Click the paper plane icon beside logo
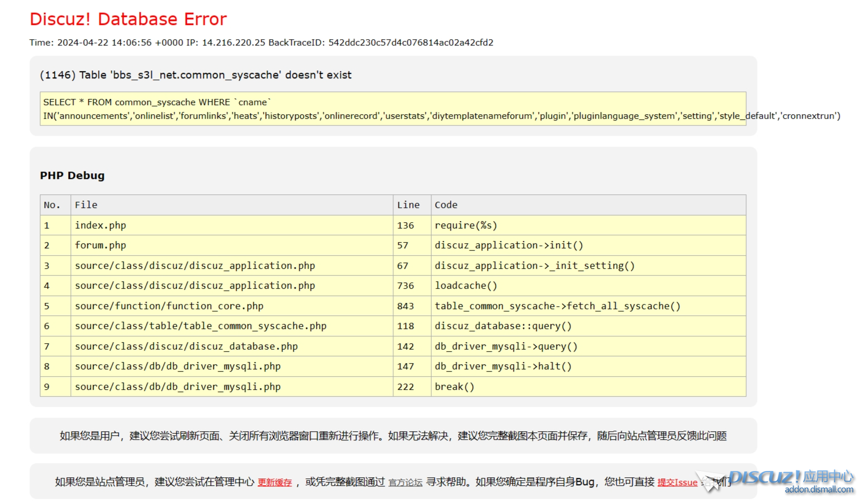 pyautogui.click(x=710, y=481)
